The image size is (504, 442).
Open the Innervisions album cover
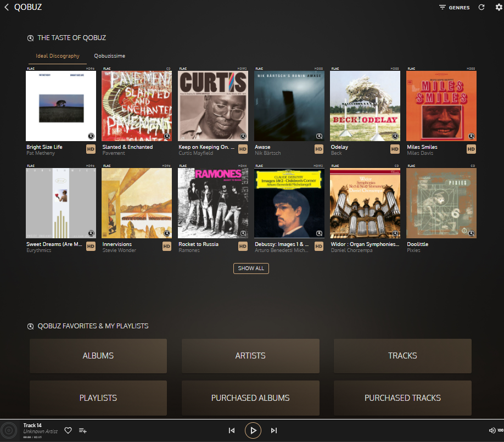[x=137, y=203]
